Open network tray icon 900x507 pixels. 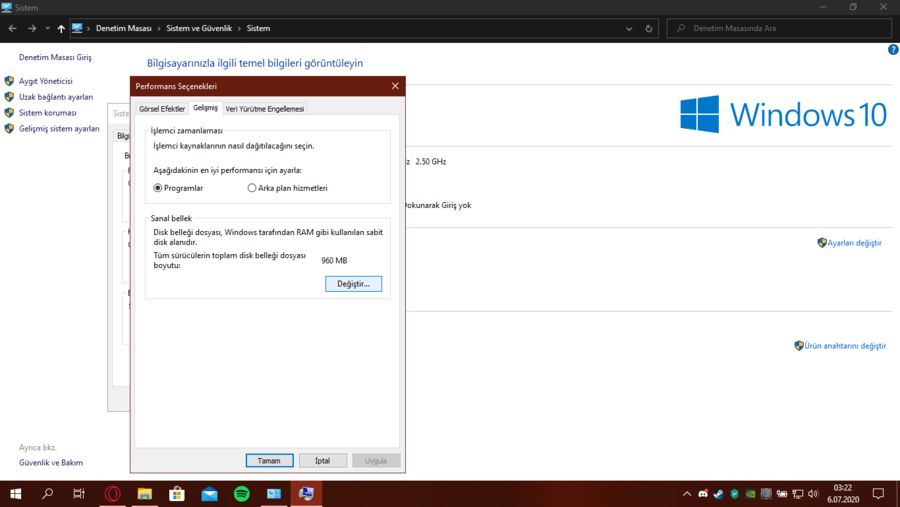click(x=798, y=494)
